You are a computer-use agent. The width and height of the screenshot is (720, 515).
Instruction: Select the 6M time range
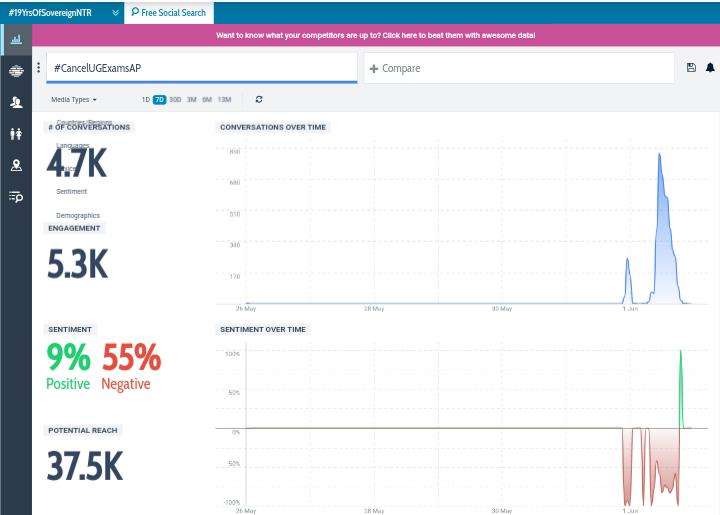(207, 99)
